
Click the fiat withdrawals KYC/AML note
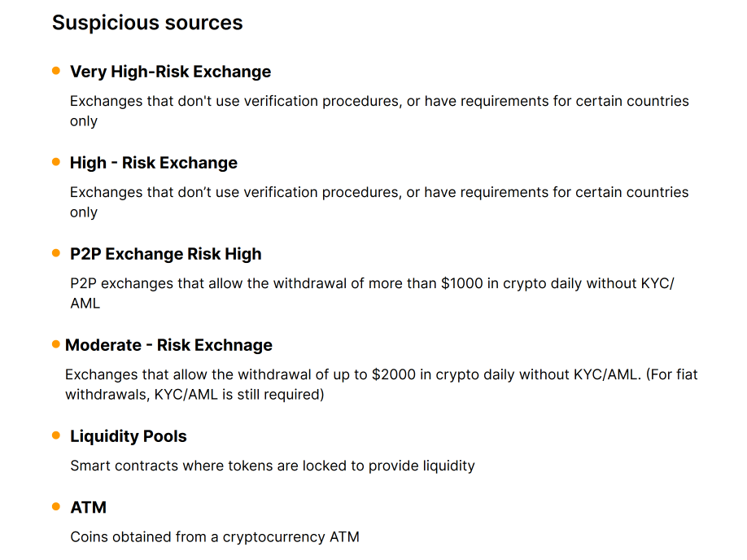click(x=195, y=395)
